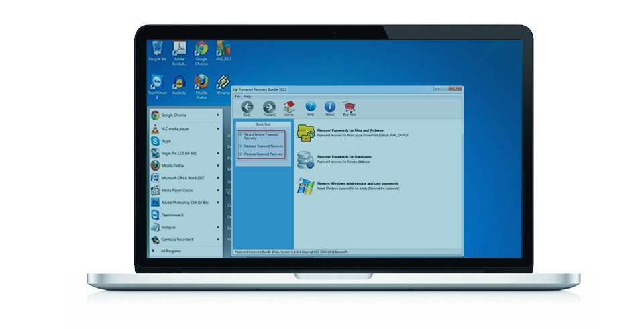Go to Home in the toolbar
The height and width of the screenshot is (329, 644).
(x=289, y=107)
